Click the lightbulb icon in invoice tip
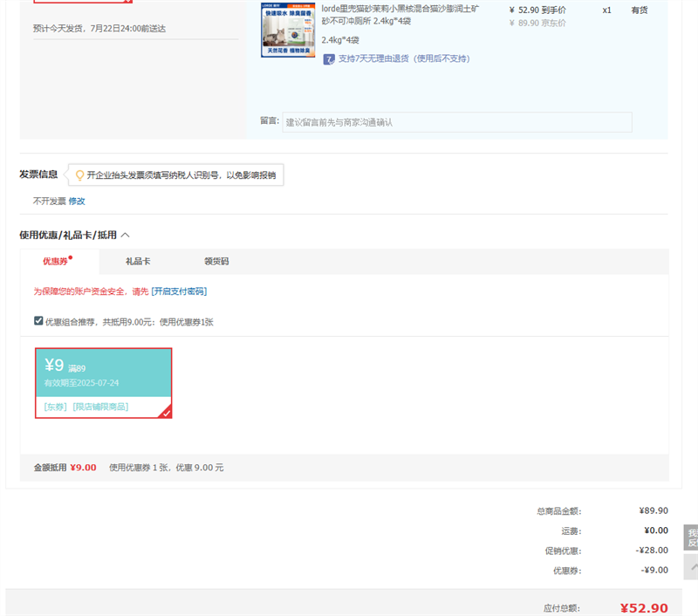 click(x=79, y=175)
